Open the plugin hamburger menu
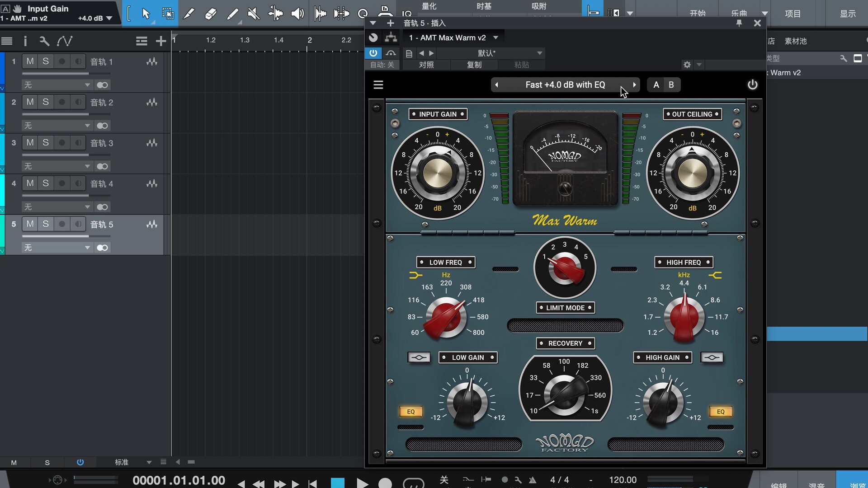Image resolution: width=868 pixels, height=488 pixels. (378, 85)
